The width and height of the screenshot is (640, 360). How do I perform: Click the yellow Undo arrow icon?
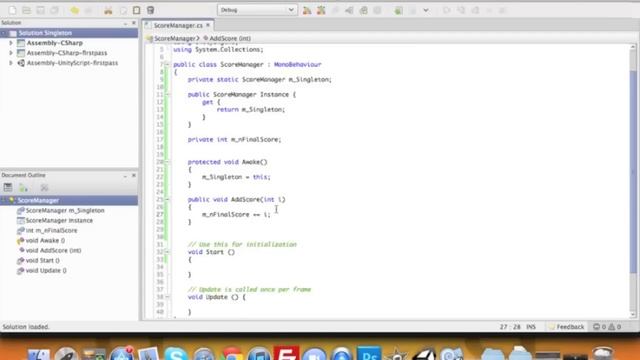point(74,10)
